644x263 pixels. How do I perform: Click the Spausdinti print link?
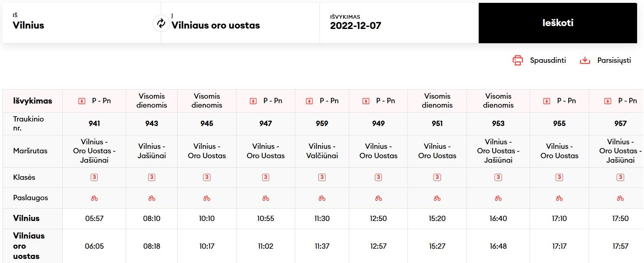[548, 60]
